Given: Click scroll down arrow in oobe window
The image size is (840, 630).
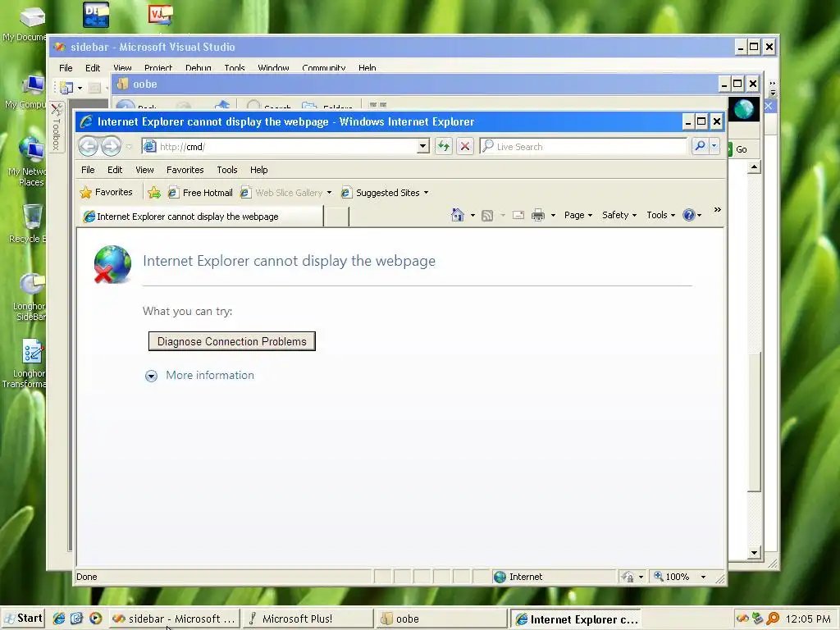Looking at the screenshot, I should click(754, 552).
